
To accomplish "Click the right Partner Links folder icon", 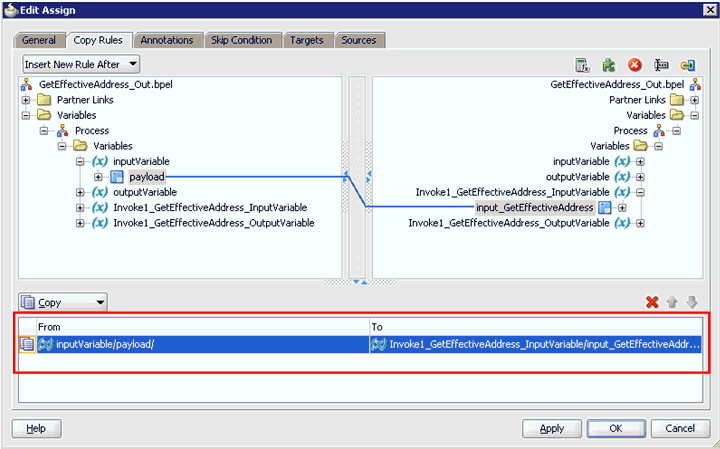I will [677, 100].
